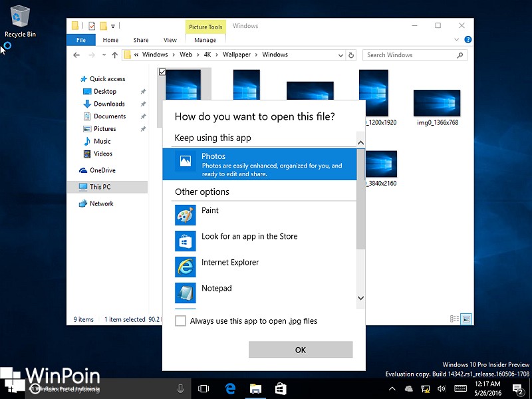Open Desktop in the navigation pane
Viewport: 532px width, 399px height.
105,92
